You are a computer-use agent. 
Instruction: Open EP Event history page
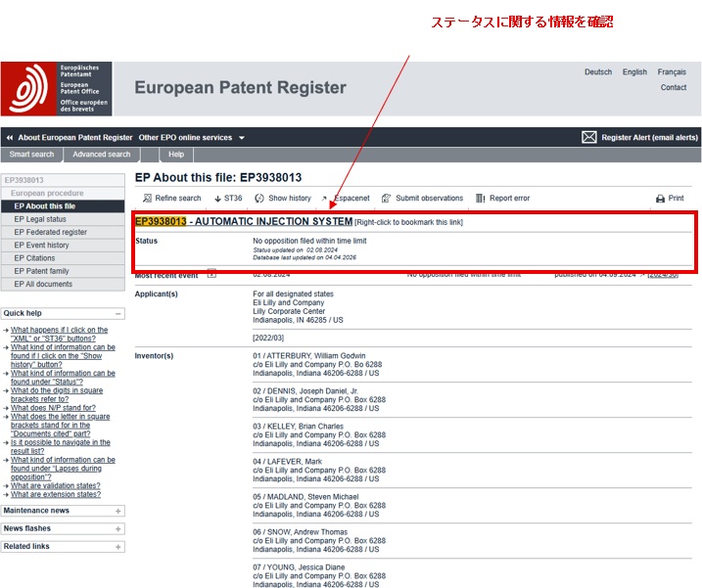pos(63,246)
